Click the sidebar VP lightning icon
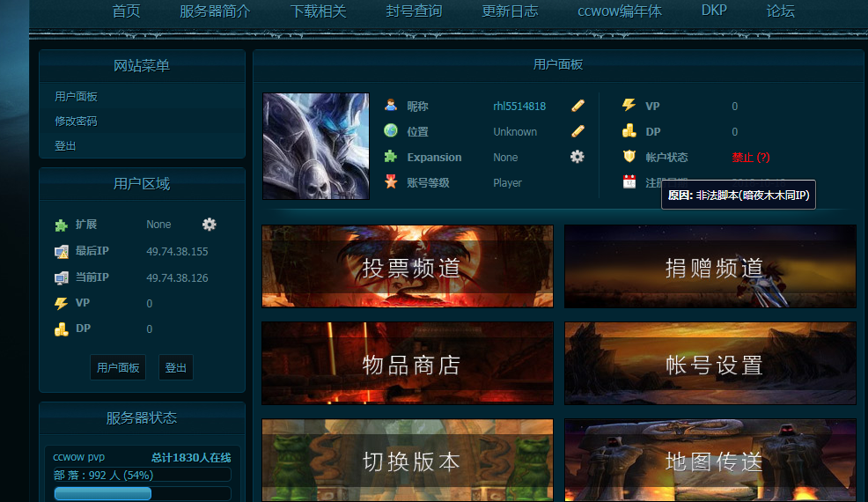The image size is (868, 502). tap(61, 303)
